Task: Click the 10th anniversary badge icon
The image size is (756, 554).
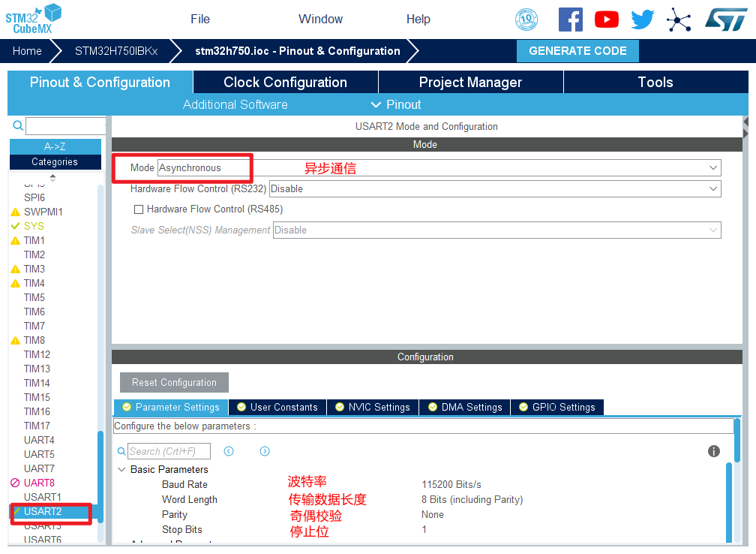Action: [526, 20]
